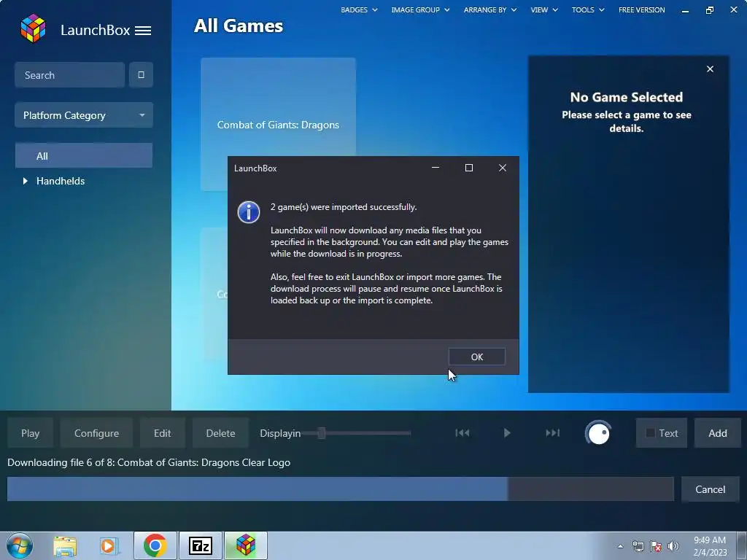The height and width of the screenshot is (560, 747).
Task: Click the Edit button
Action: [162, 433]
